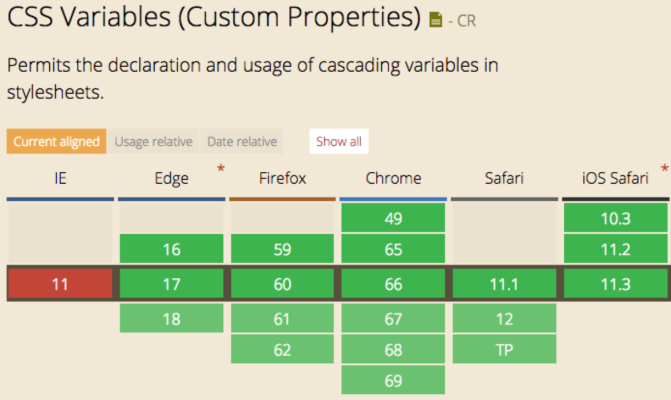Image resolution: width=671 pixels, height=400 pixels.
Task: Click the Edge column header
Action: point(172,178)
